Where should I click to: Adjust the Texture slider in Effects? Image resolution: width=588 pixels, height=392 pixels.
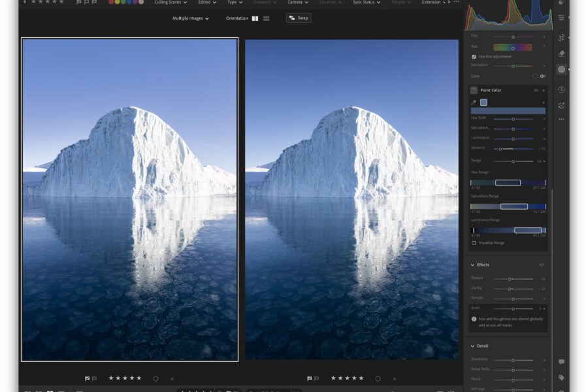(513, 279)
